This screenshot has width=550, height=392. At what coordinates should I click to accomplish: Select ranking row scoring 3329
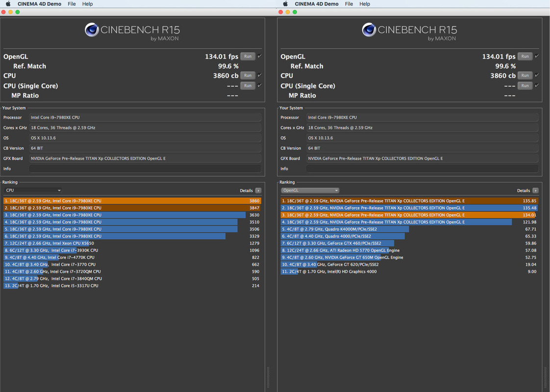point(132,236)
